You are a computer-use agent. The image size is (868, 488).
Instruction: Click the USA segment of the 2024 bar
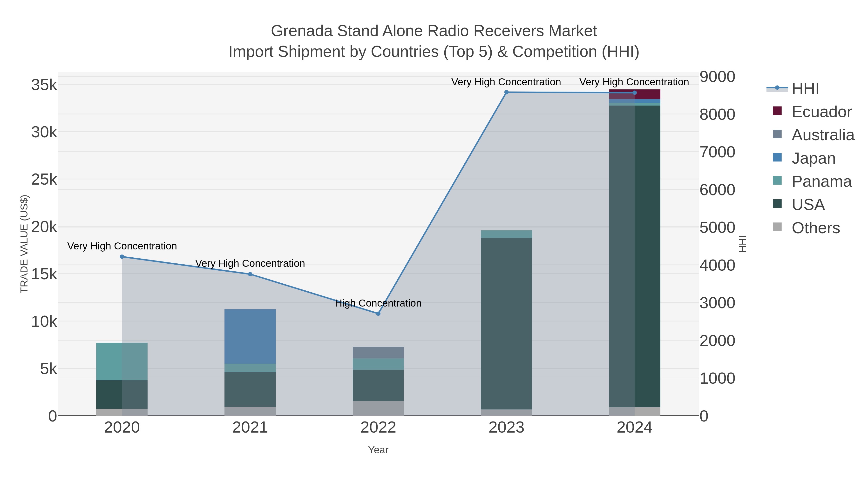coord(635,256)
